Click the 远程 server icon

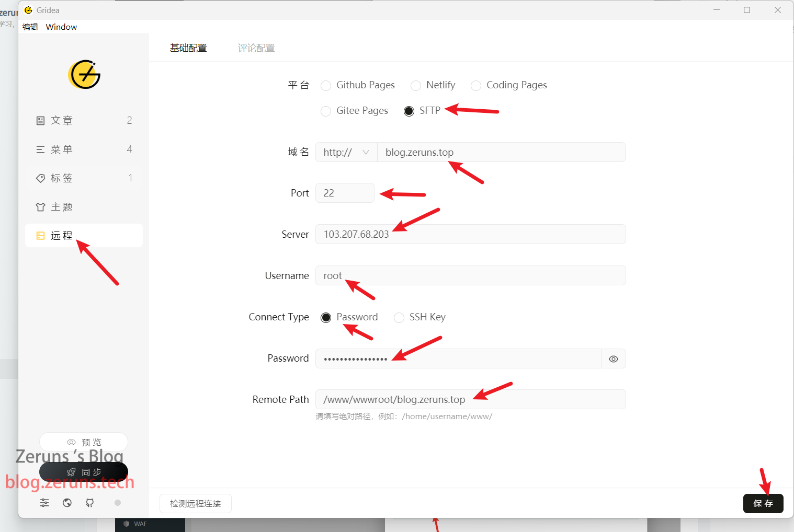40,236
